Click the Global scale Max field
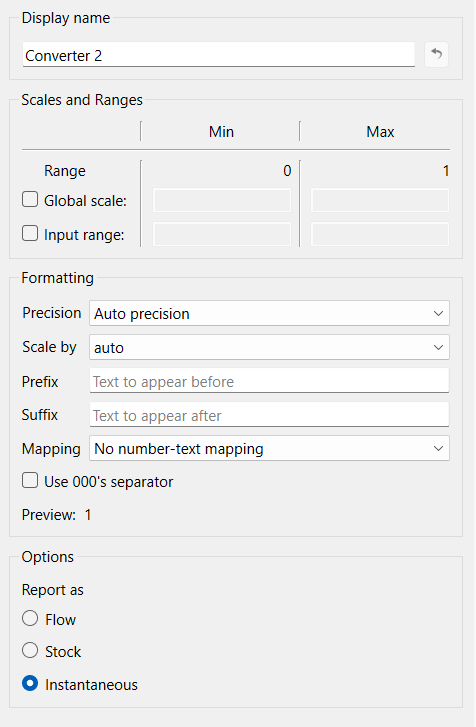Image resolution: width=476 pixels, height=727 pixels. (380, 200)
